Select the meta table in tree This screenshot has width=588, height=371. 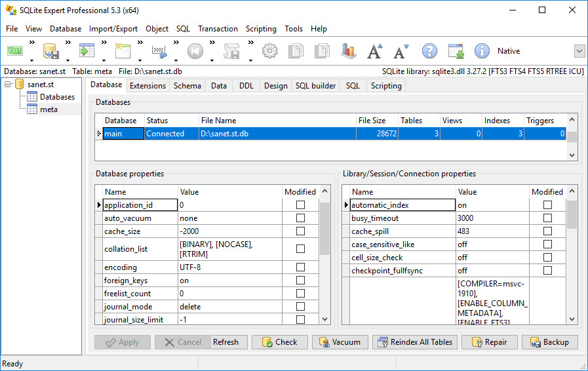click(49, 109)
